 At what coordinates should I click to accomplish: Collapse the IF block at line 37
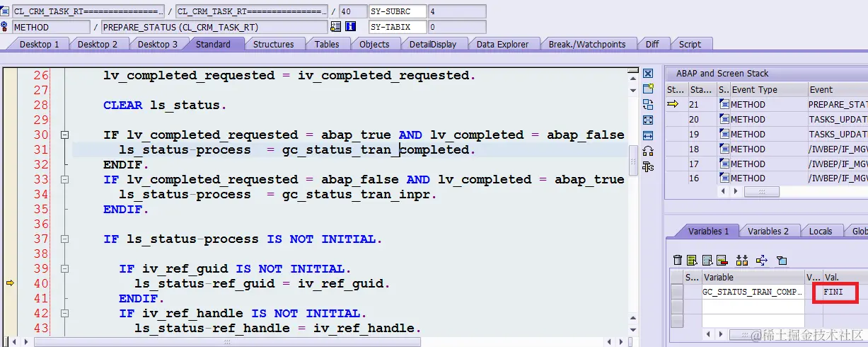tap(65, 239)
